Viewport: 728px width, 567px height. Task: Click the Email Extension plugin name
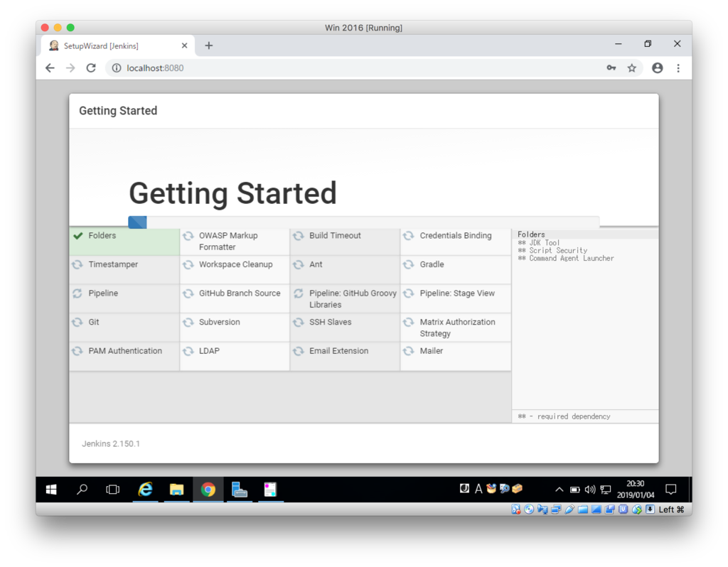pyautogui.click(x=339, y=351)
